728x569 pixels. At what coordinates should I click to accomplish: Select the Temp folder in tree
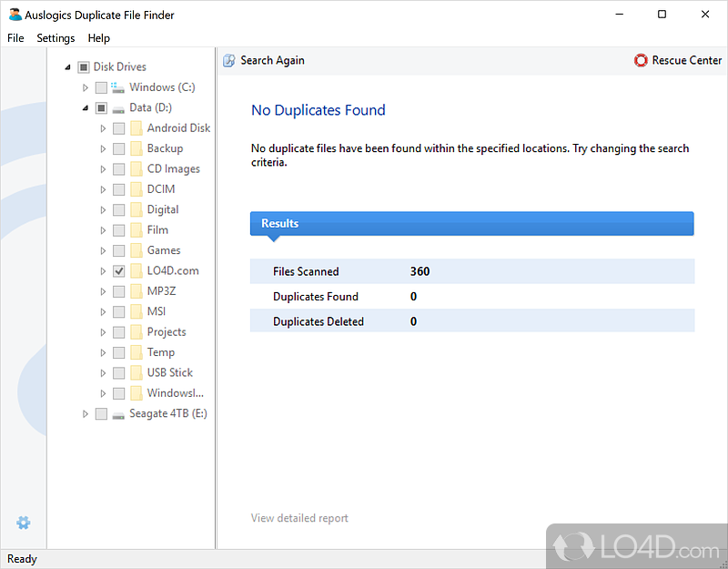[x=160, y=352]
